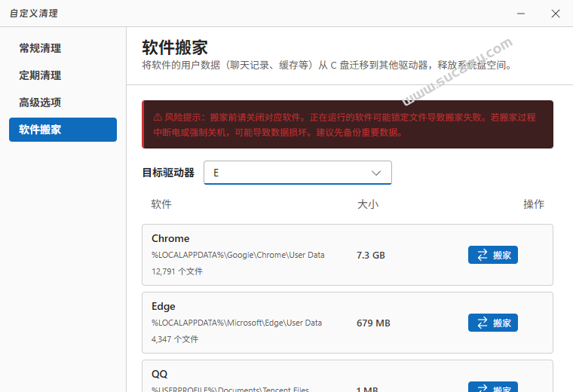Click the 软件搬家 page heading

pos(175,47)
